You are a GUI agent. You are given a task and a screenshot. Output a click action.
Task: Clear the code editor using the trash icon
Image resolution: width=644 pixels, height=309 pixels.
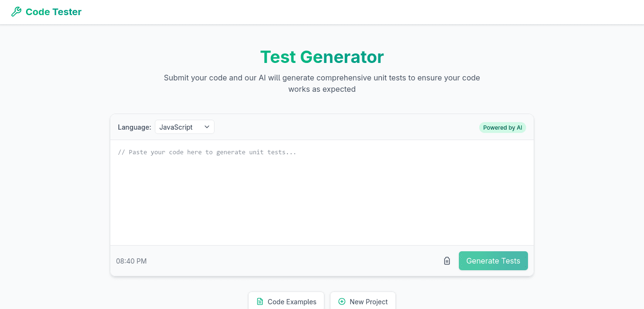coord(447,260)
